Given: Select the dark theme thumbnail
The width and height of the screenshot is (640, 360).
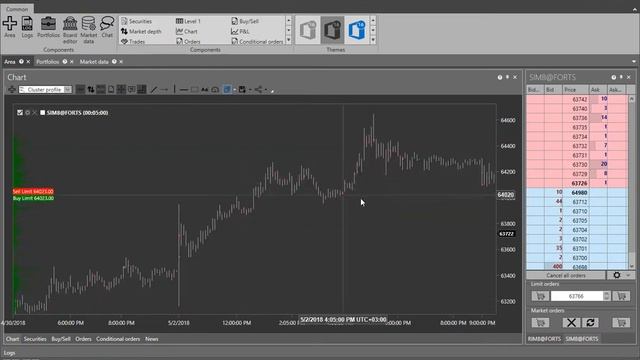Looking at the screenshot, I should pyautogui.click(x=332, y=30).
